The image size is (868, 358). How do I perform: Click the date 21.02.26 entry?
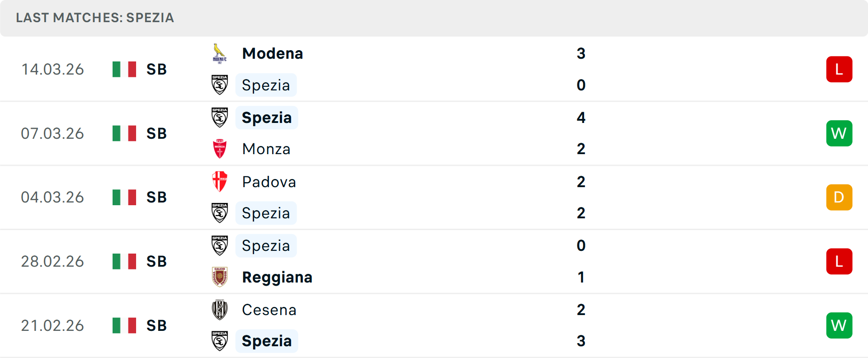(52, 325)
